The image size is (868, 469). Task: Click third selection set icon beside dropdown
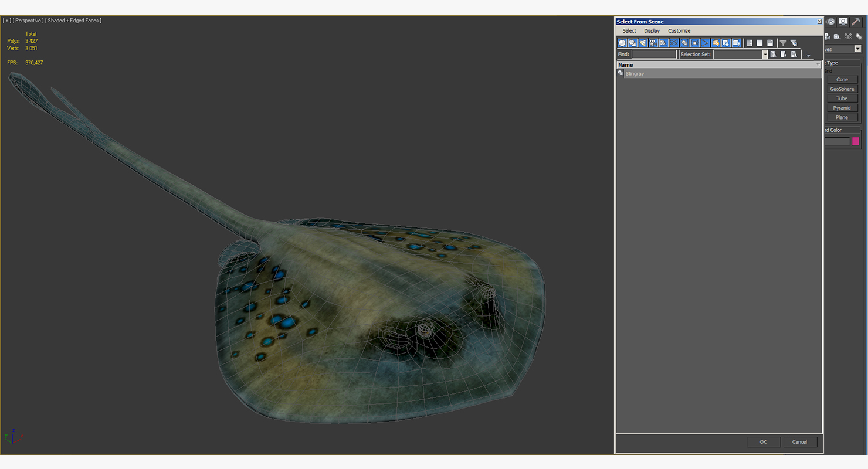[x=794, y=54]
